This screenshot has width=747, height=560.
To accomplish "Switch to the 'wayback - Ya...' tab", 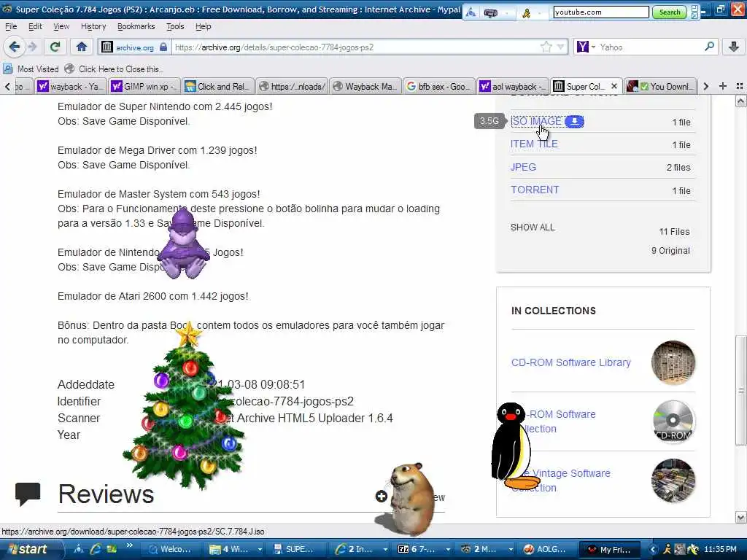I will [71, 86].
